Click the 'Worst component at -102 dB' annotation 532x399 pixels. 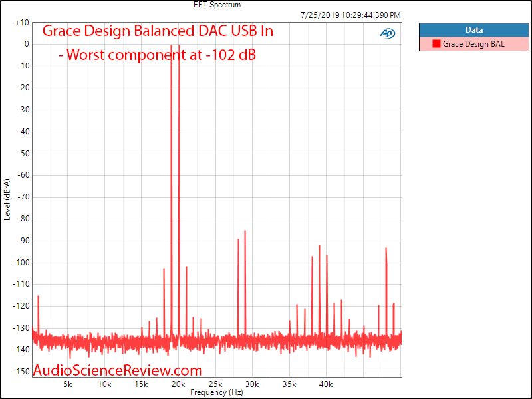158,55
